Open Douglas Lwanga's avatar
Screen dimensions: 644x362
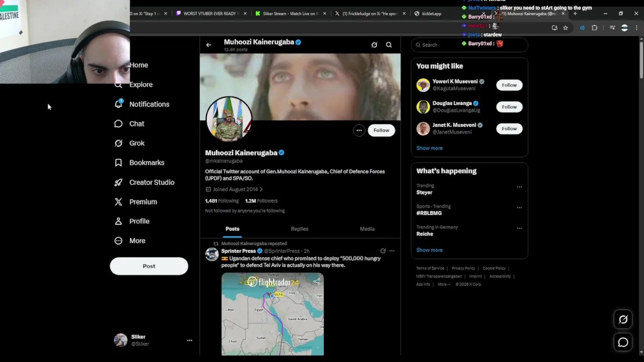[423, 107]
